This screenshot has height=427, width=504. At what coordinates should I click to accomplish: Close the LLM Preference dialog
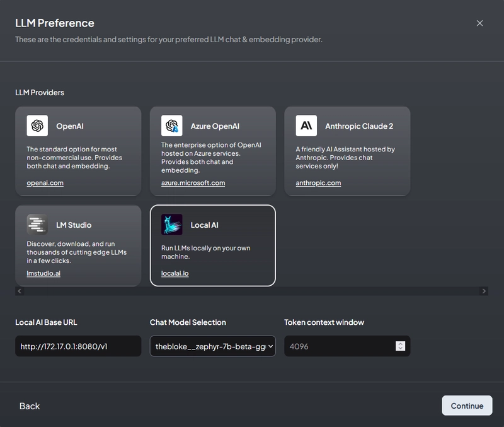479,23
